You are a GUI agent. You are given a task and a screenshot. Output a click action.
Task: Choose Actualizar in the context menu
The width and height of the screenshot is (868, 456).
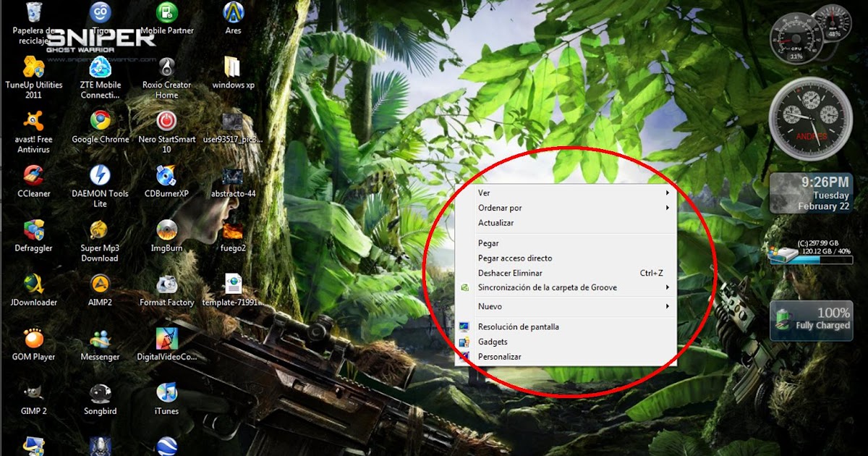(x=566, y=223)
